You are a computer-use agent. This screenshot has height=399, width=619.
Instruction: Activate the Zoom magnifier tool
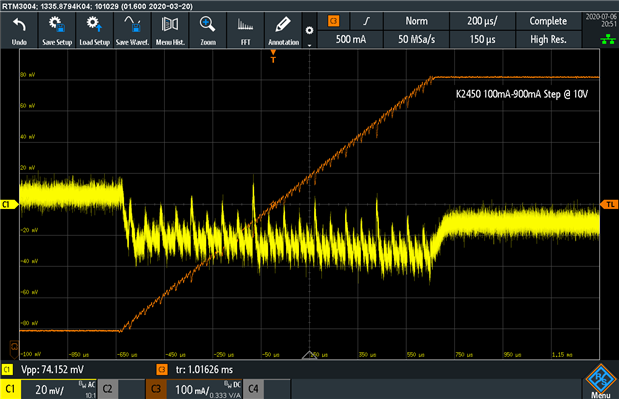pos(208,30)
